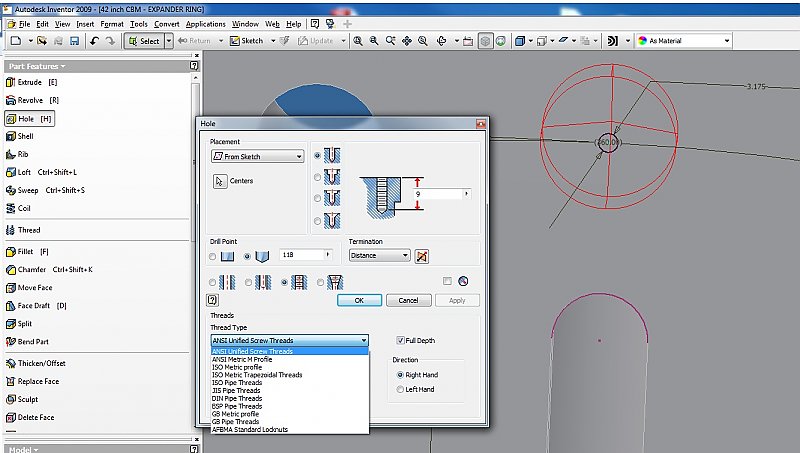Start the Sweep feature tool
The height and width of the screenshot is (453, 800).
click(45, 190)
